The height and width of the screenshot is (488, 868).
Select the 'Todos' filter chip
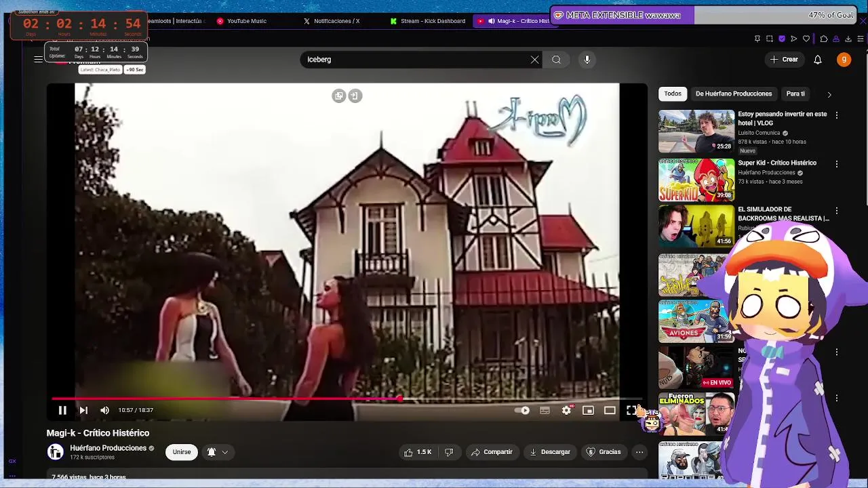click(673, 94)
